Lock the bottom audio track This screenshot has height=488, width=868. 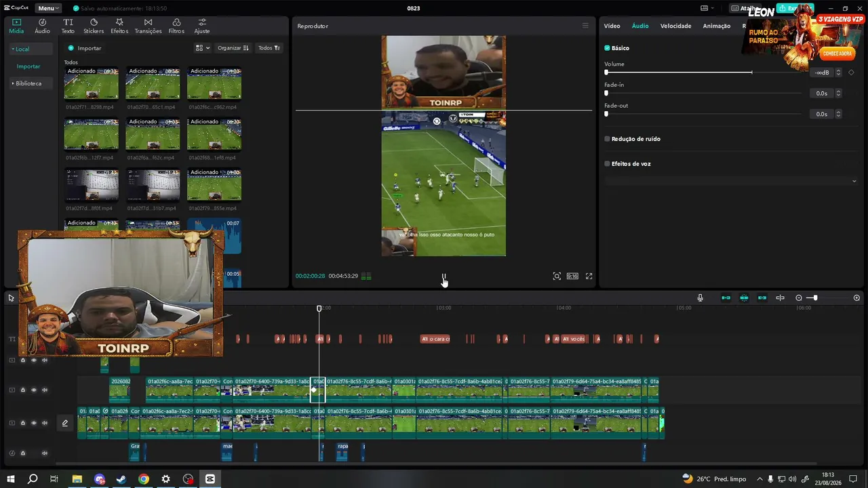coord(22,453)
